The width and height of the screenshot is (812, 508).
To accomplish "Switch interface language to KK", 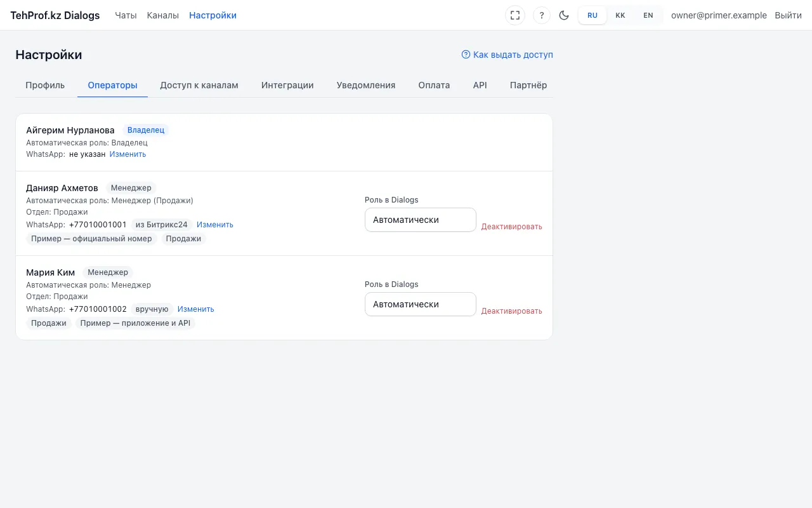I will 620,15.
